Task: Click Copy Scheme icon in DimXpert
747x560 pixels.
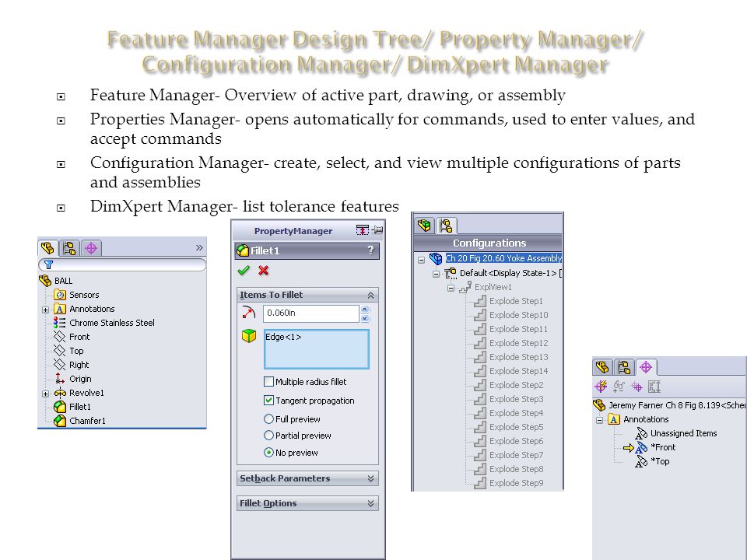Action: point(637,387)
